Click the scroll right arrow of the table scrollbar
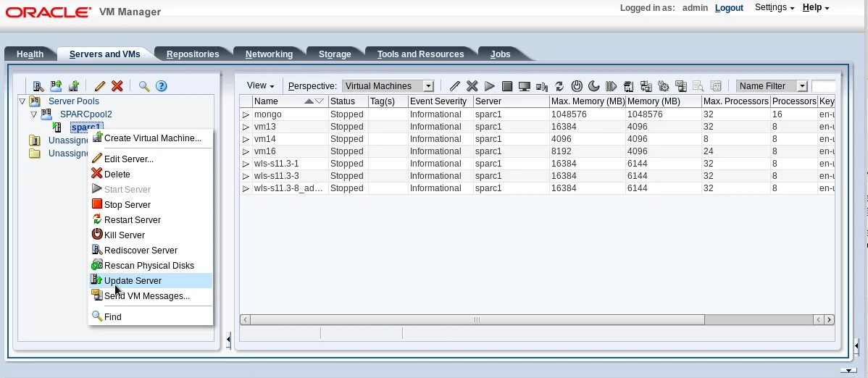This screenshot has width=868, height=378. (x=829, y=319)
